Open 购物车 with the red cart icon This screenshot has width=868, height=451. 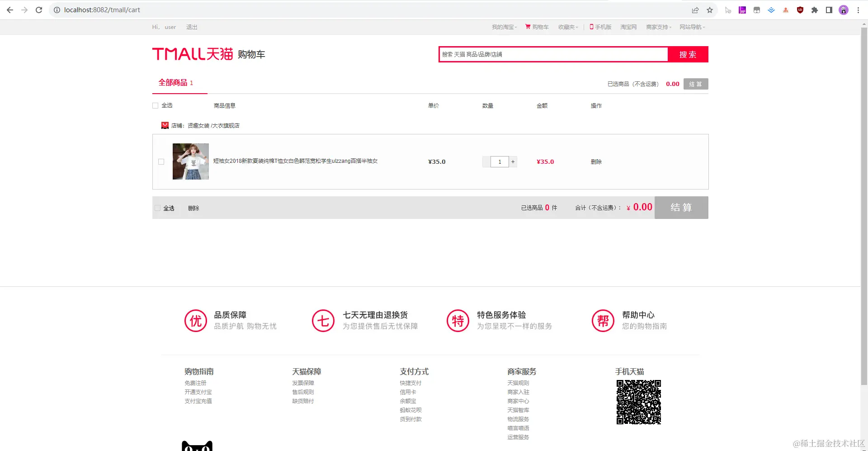(537, 27)
